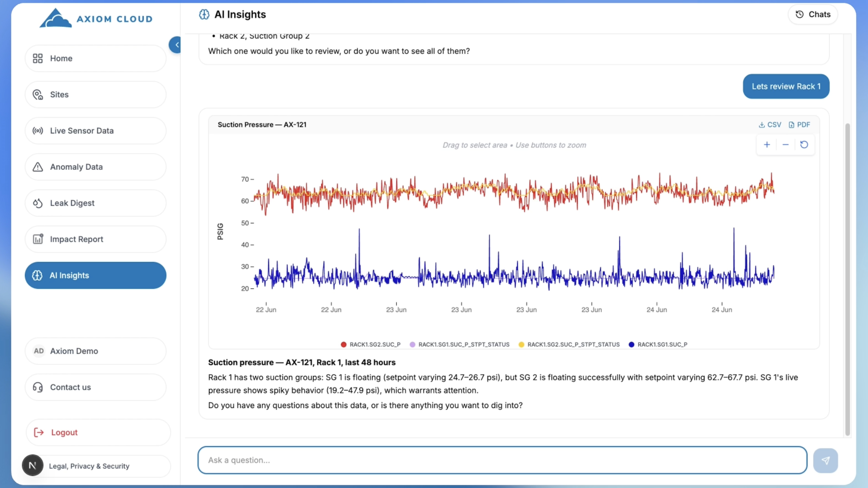Click the Axiom Cloud logo
Viewport: 868px width, 488px height.
(96, 18)
